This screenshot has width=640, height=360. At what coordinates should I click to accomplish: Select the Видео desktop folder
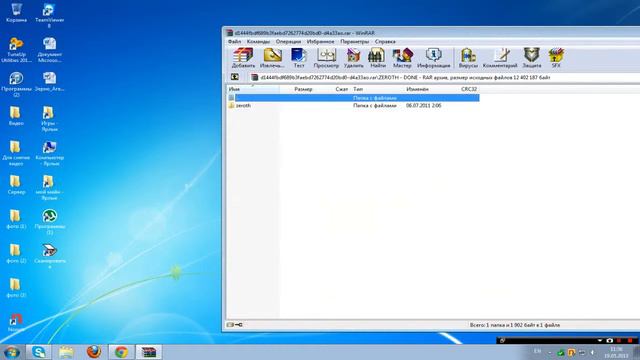(x=16, y=116)
